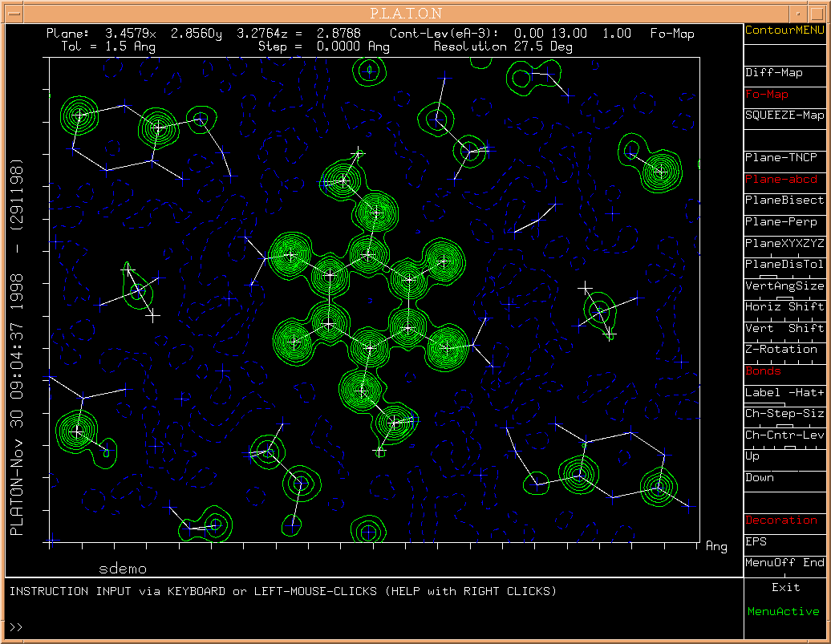Click the Exit button
Viewport: 831px width, 644px height.
[x=784, y=588]
